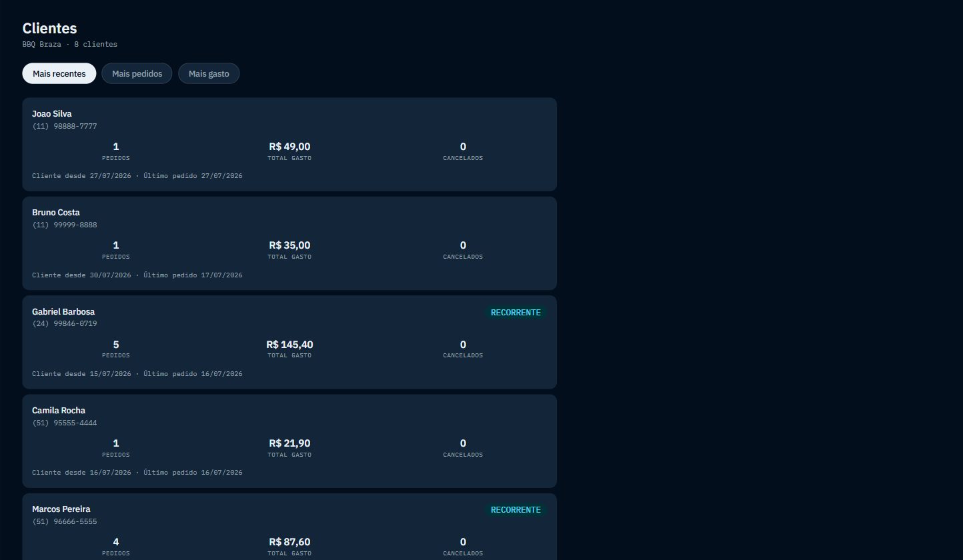Click the 'BBQ Braza · 8 clientes' subtitle
The image size is (963, 560).
coord(70,44)
